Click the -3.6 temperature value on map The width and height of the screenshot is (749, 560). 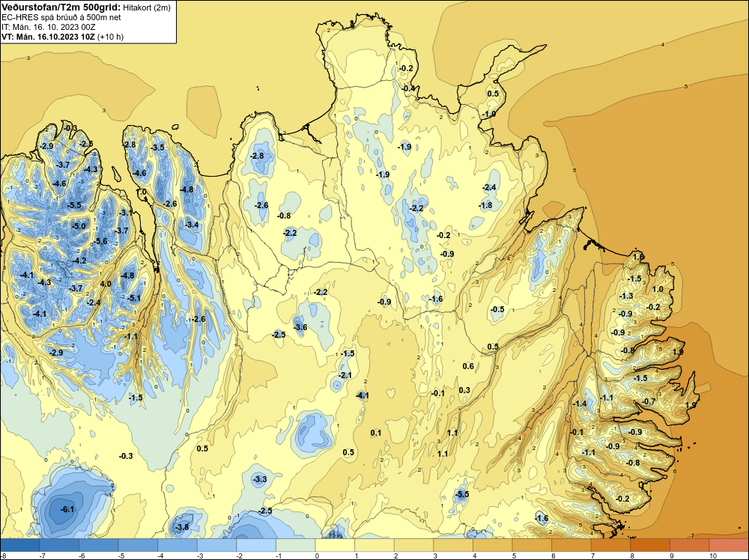(300, 327)
